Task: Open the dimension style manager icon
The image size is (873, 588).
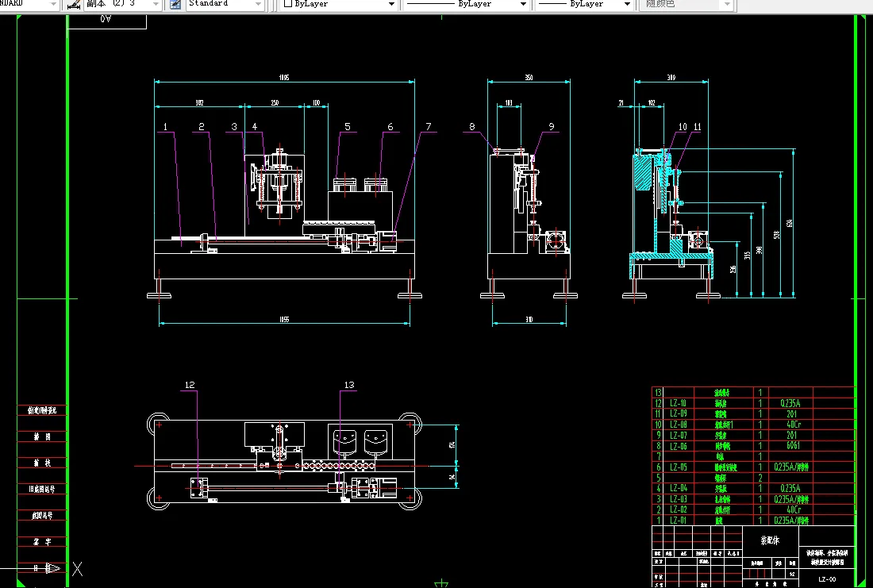Action: coord(74,5)
